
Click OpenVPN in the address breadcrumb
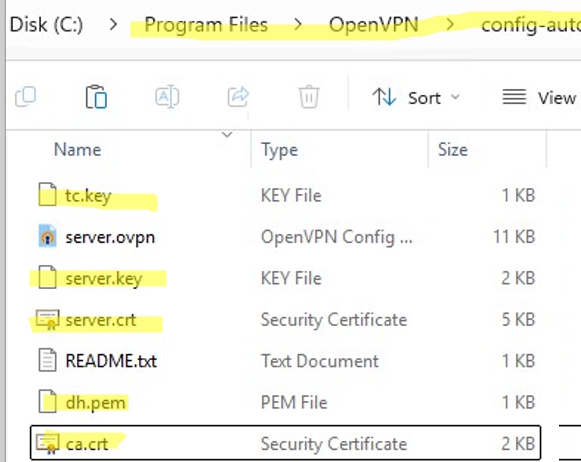[374, 25]
